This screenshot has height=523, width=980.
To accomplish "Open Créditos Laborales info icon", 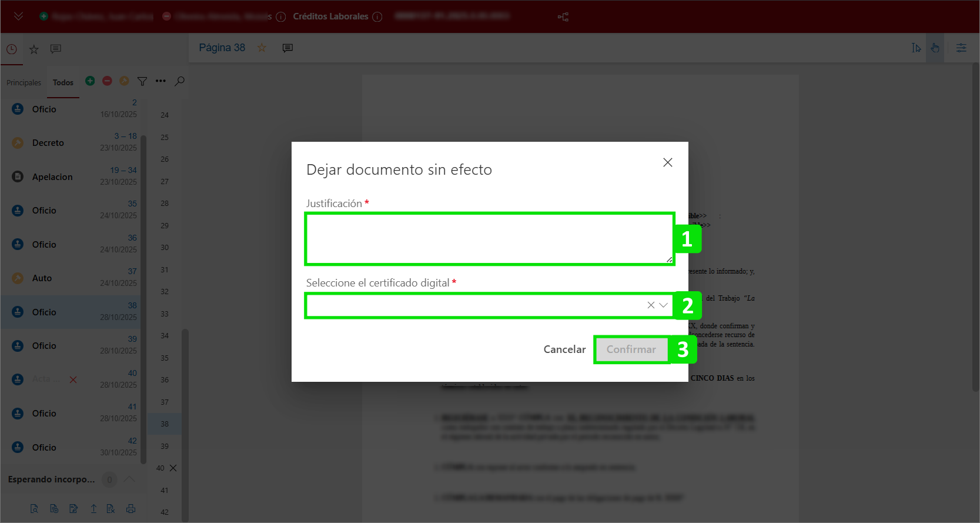I will [x=377, y=16].
